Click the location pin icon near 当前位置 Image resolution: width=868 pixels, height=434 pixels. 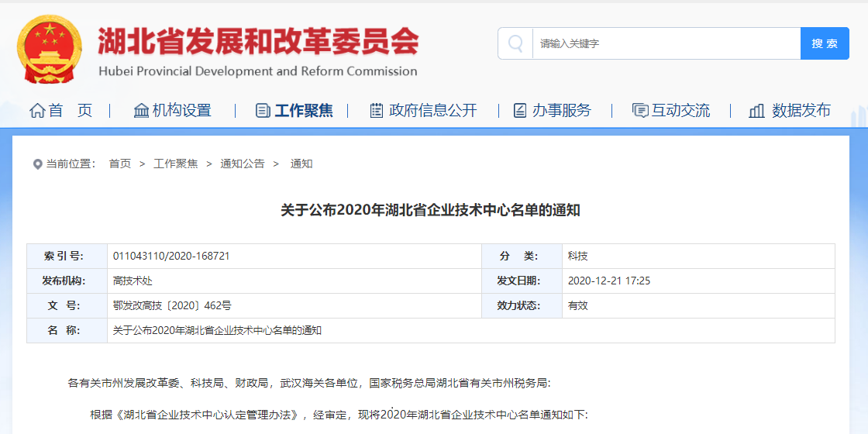pos(37,164)
